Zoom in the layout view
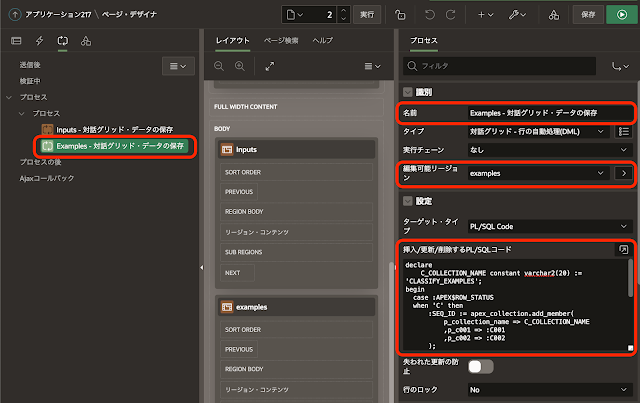The image size is (640, 403). (x=240, y=66)
